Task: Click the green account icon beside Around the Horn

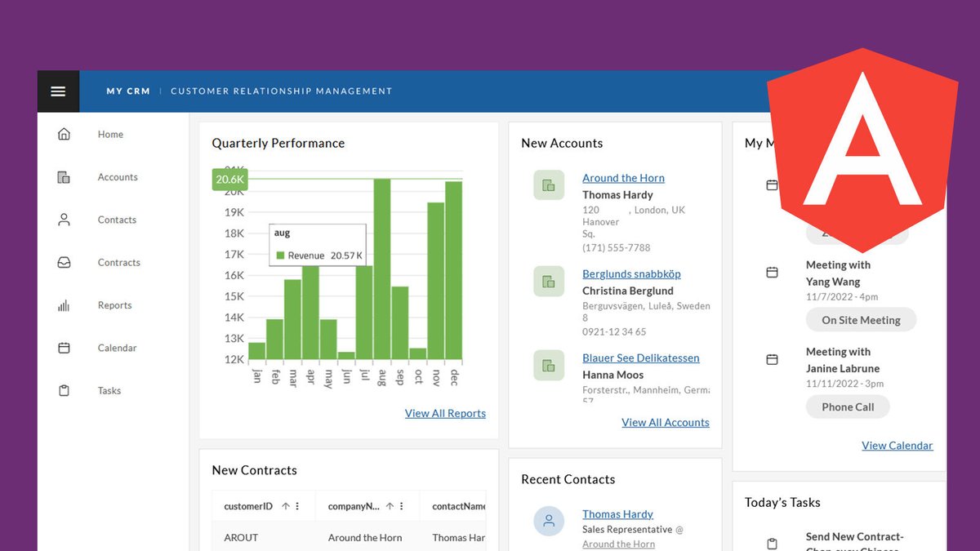Action: (x=548, y=184)
